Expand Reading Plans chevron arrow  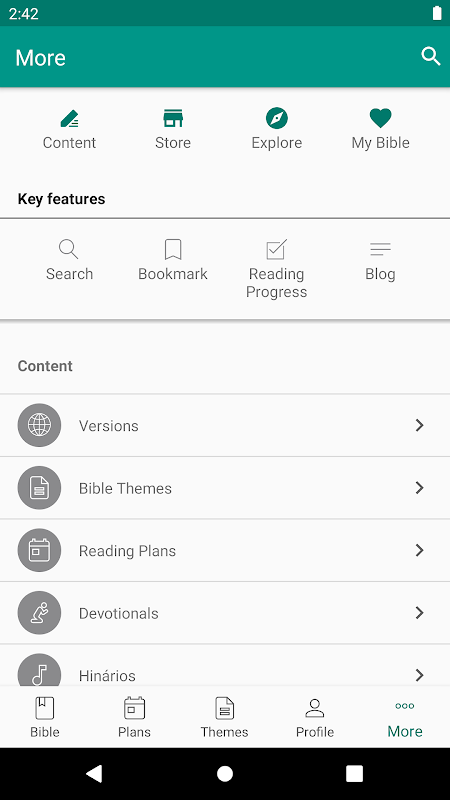click(419, 550)
